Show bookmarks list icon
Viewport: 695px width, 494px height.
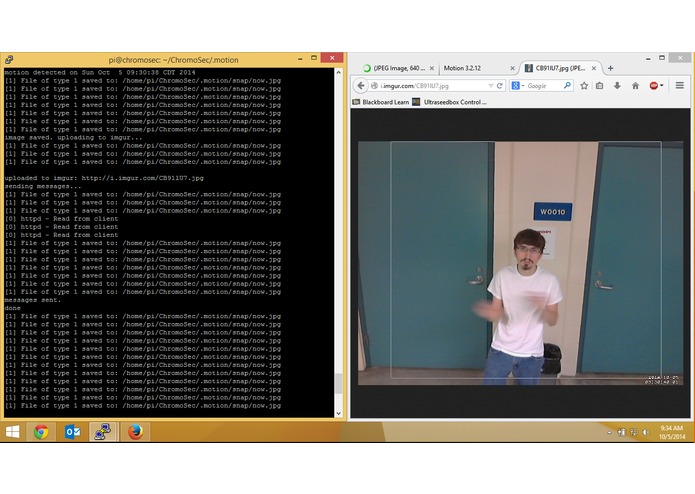click(x=600, y=86)
